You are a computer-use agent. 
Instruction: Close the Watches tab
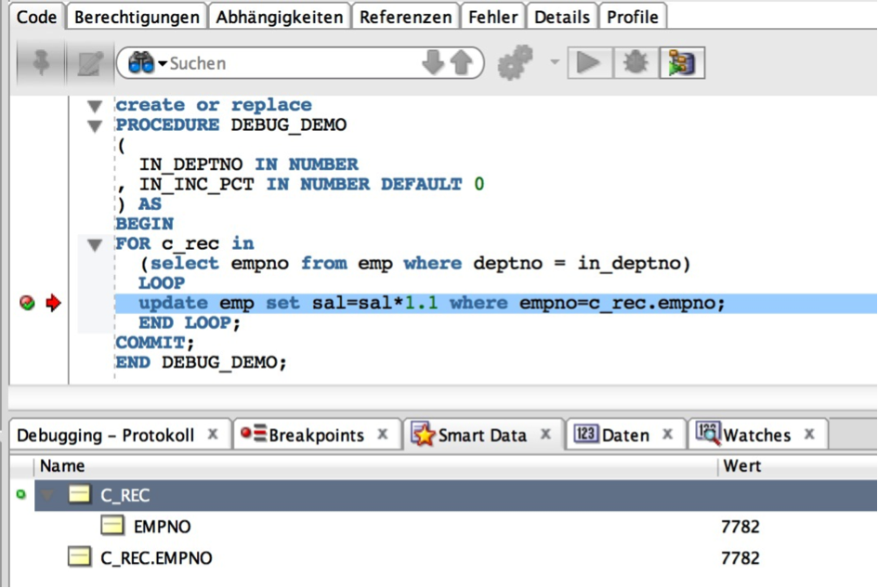click(809, 434)
